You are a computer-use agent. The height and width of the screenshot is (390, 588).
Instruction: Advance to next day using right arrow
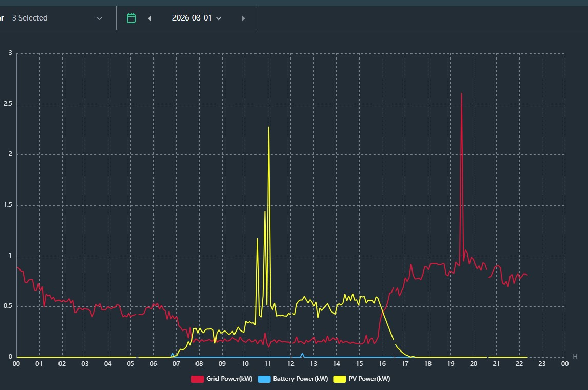coord(243,18)
